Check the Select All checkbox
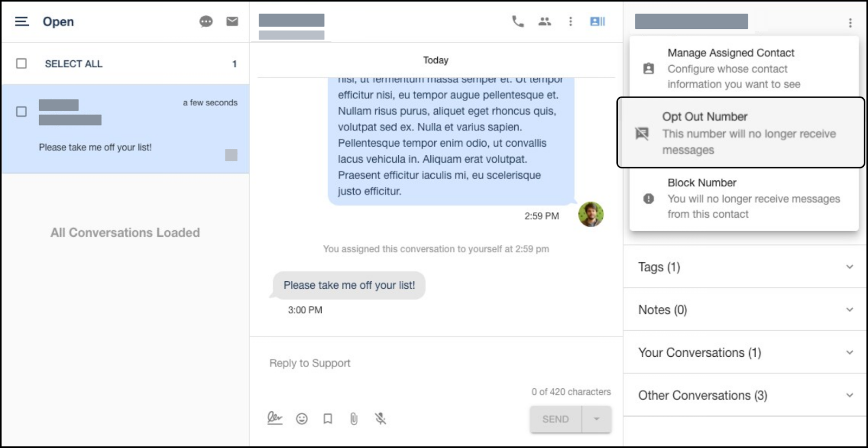This screenshot has width=868, height=448. (x=21, y=64)
